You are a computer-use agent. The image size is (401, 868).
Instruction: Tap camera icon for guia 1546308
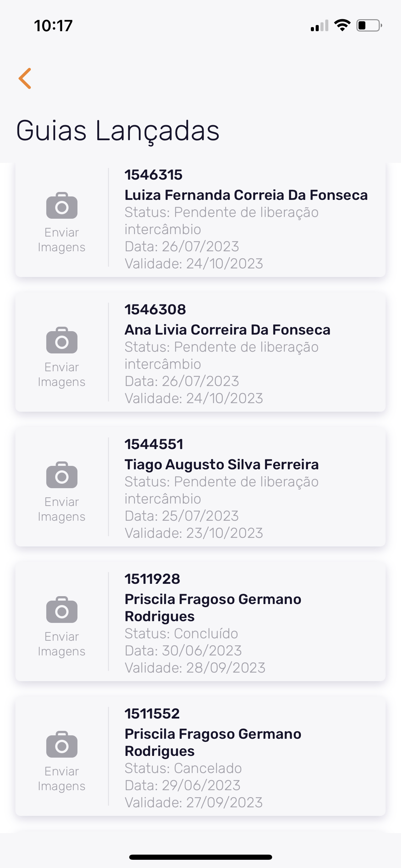62,340
